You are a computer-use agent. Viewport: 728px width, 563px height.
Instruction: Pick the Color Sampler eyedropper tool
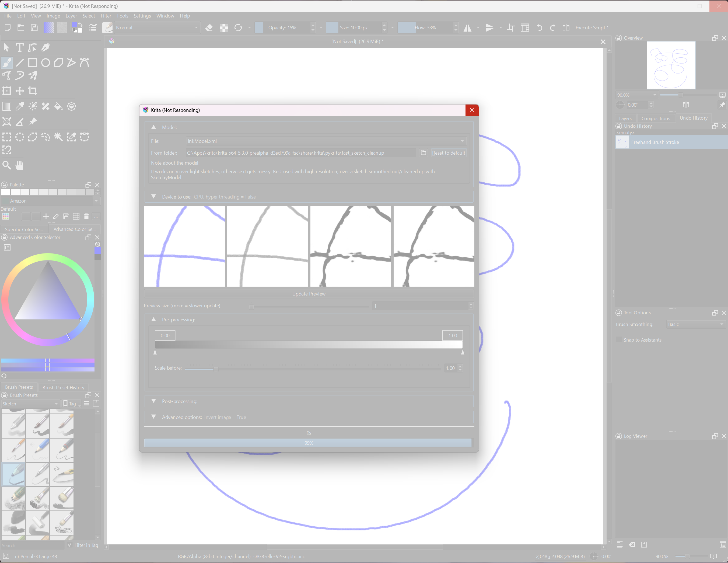click(20, 106)
